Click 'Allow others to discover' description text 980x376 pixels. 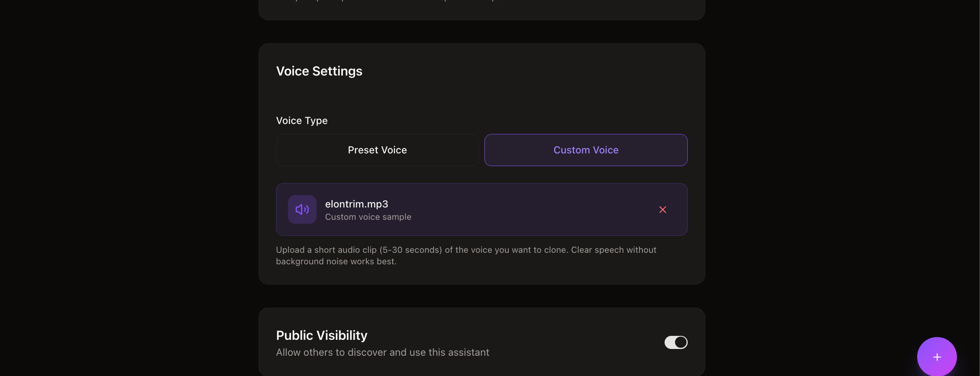tap(382, 353)
